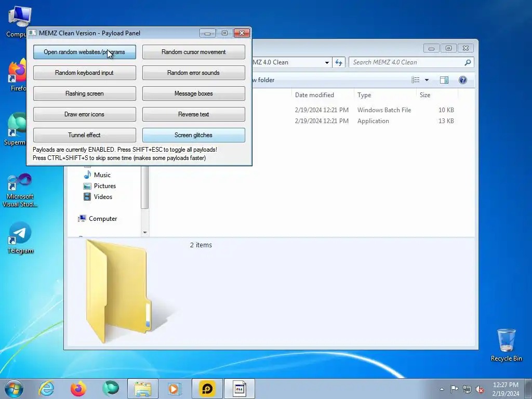This screenshot has width=532, height=399.
Task: Click the MEMZ Payload Panel title icon
Action: (33, 33)
